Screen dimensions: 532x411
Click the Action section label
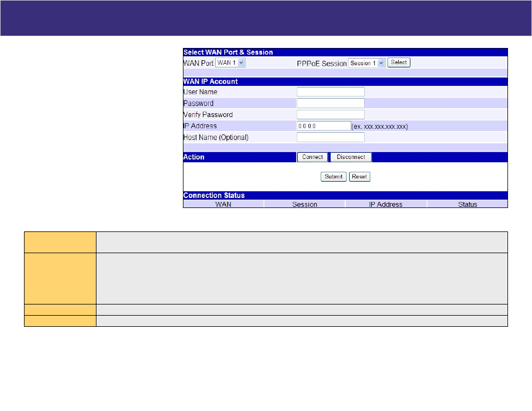point(194,157)
